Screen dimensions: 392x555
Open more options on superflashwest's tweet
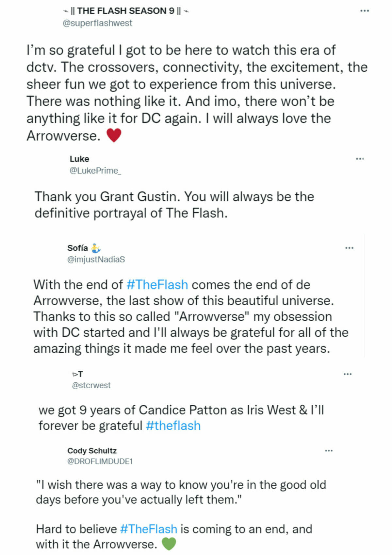click(x=364, y=11)
